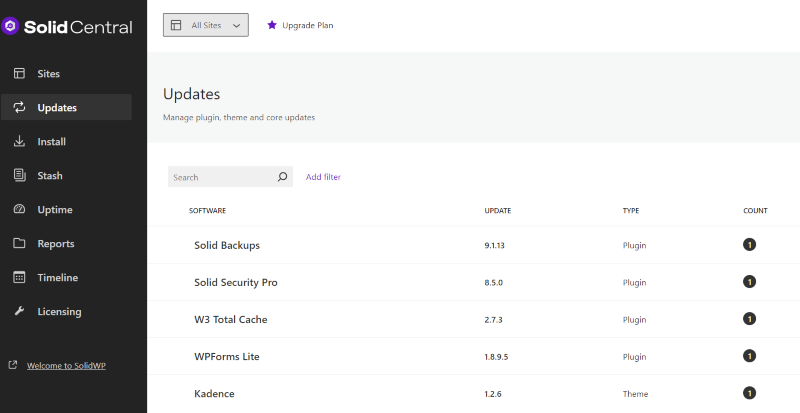Open the Reports section
Image resolution: width=800 pixels, height=413 pixels.
click(66, 243)
